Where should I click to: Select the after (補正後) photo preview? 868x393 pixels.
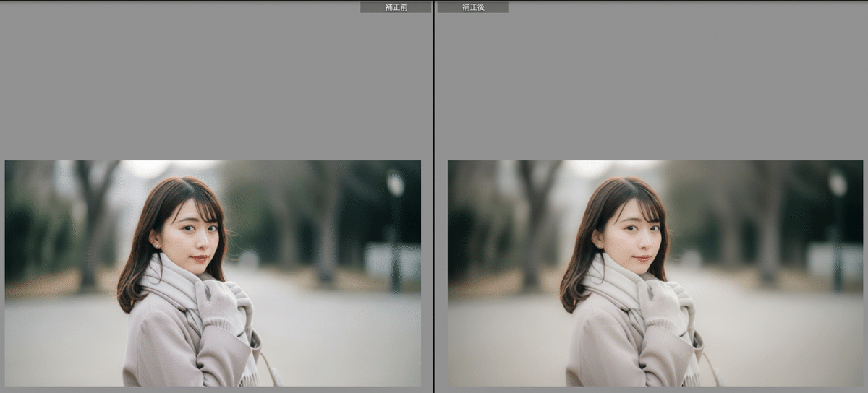655,273
